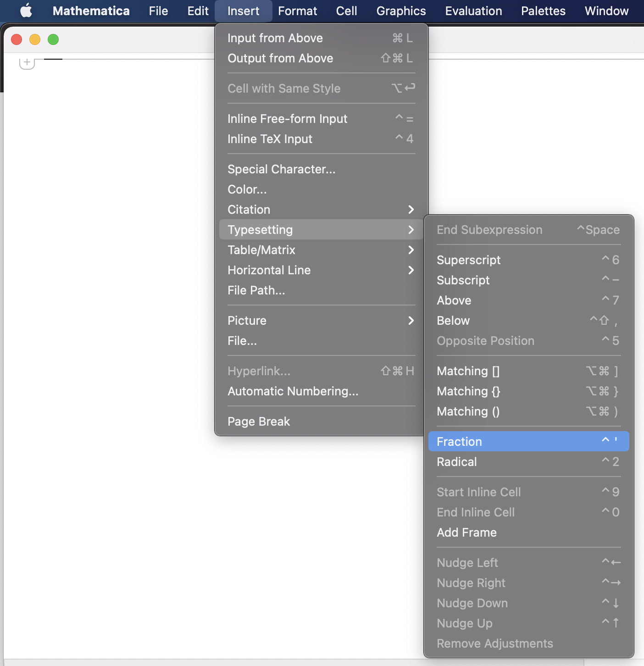The height and width of the screenshot is (666, 644).
Task: Open Special Character dialog
Action: 322,169
